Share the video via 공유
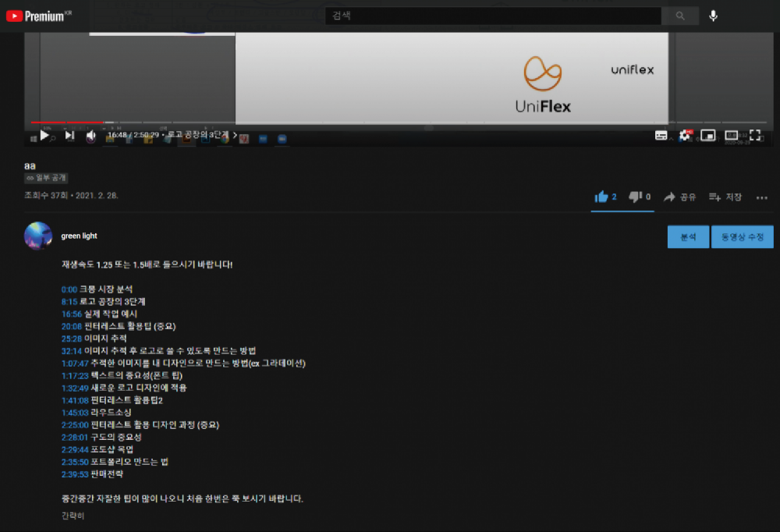The height and width of the screenshot is (532, 780). [679, 197]
